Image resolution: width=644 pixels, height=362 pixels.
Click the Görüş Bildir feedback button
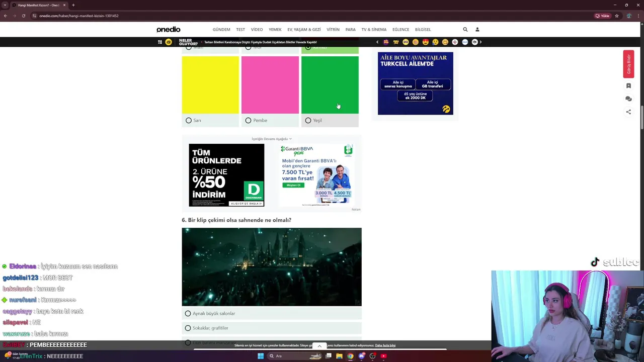[628, 64]
